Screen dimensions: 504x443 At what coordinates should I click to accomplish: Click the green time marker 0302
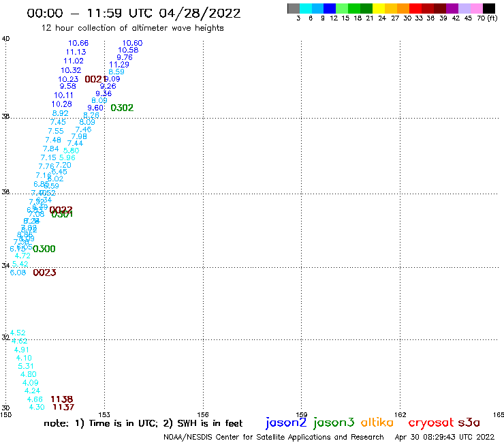pyautogui.click(x=122, y=108)
